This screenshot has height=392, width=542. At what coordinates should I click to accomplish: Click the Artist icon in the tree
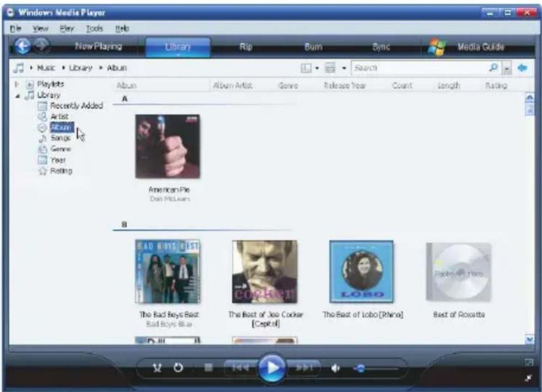[x=42, y=117]
